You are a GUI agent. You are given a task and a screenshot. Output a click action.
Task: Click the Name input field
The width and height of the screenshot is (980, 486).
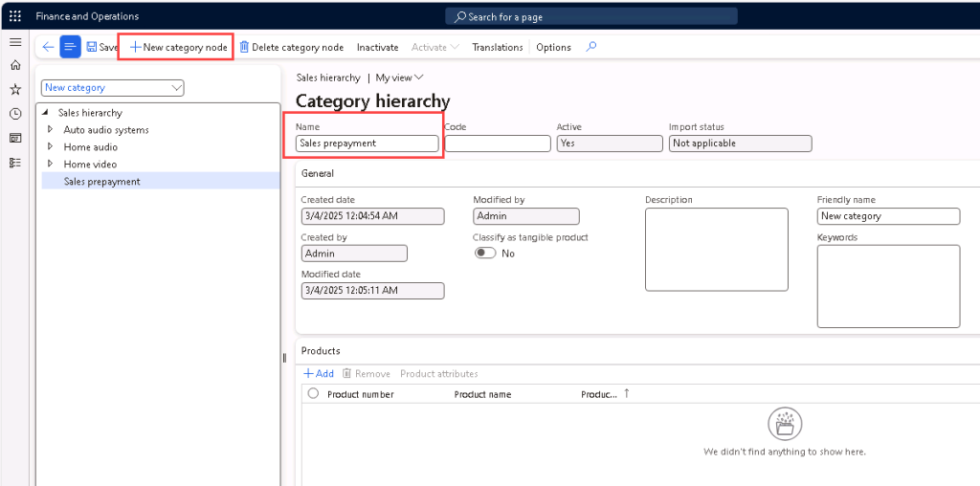367,144
